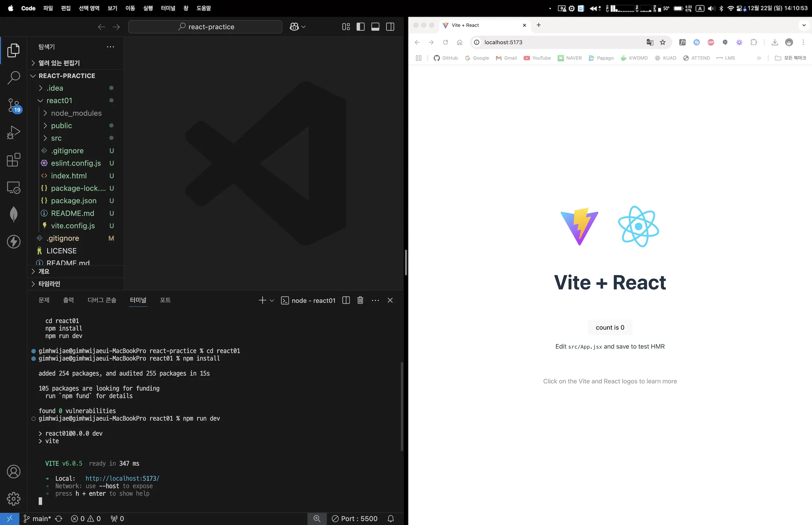Open the Remote Explorer panel
This screenshot has height=525, width=812.
click(x=14, y=187)
